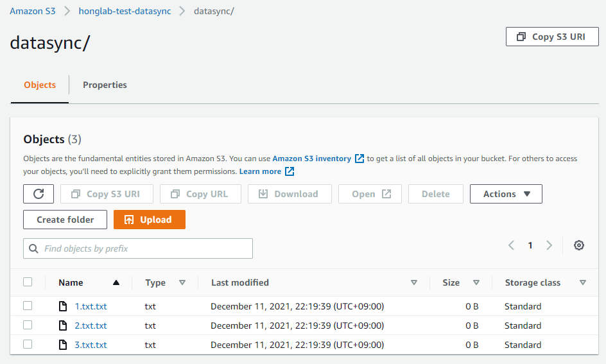The height and width of the screenshot is (364, 606).
Task: Sort by Type column arrow
Action: (x=182, y=282)
